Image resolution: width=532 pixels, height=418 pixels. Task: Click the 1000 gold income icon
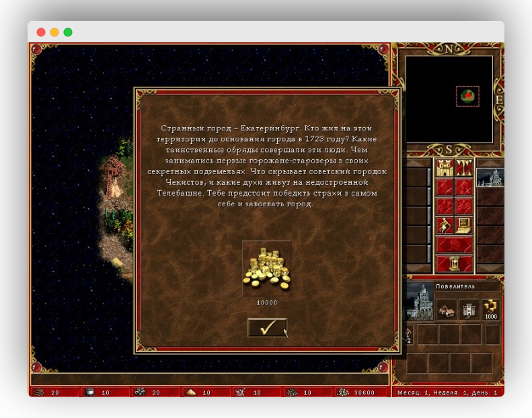coord(490,309)
